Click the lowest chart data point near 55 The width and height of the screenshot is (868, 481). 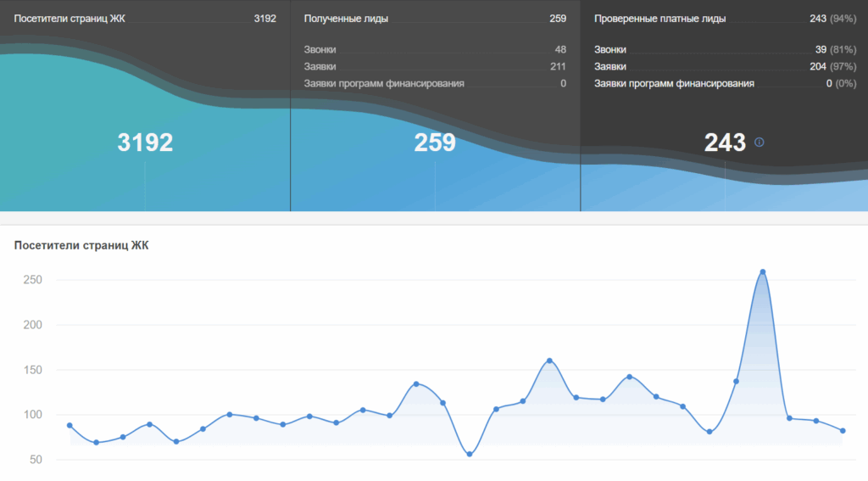click(470, 454)
